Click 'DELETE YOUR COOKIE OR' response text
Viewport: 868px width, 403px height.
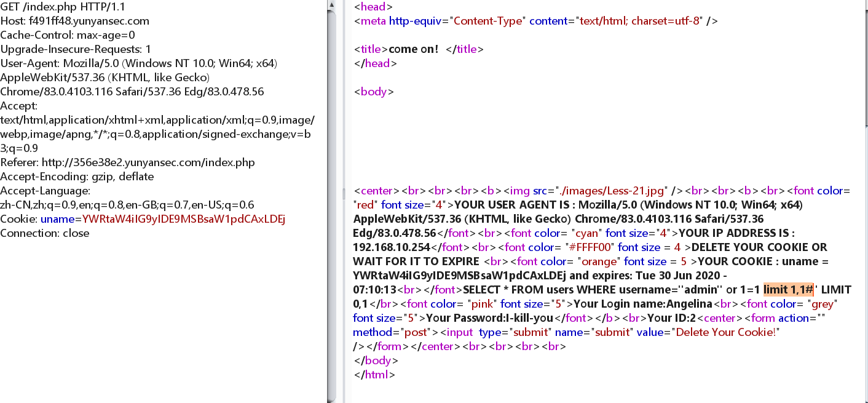coord(760,247)
